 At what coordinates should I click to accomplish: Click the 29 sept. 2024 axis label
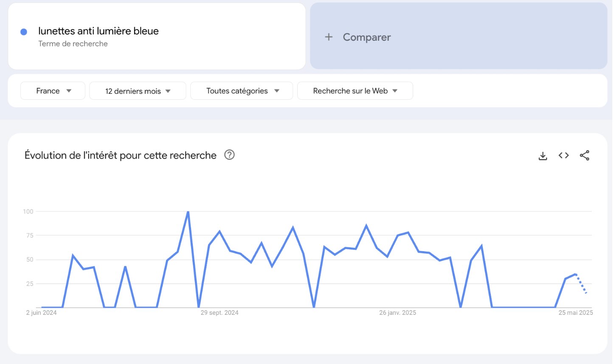click(x=220, y=313)
